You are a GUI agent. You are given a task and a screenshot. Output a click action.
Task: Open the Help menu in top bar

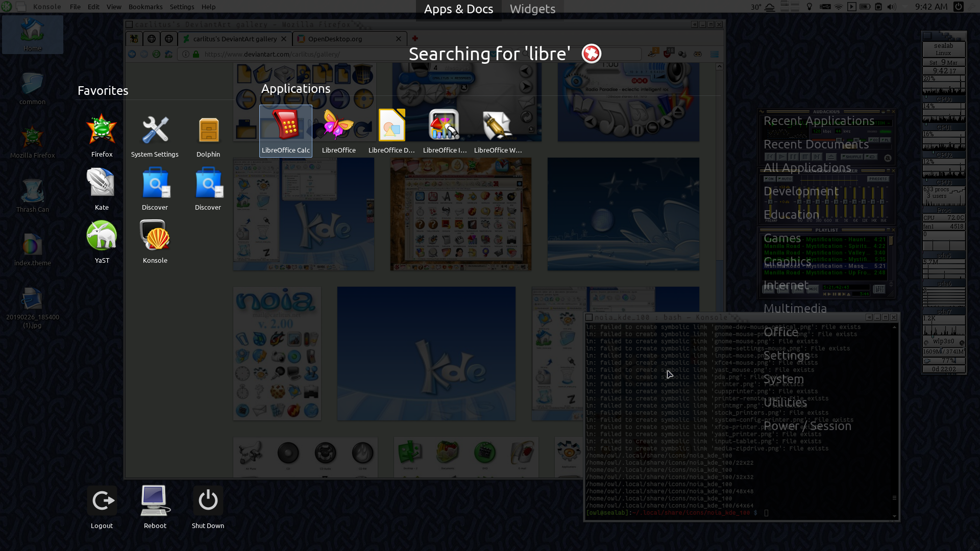(208, 7)
